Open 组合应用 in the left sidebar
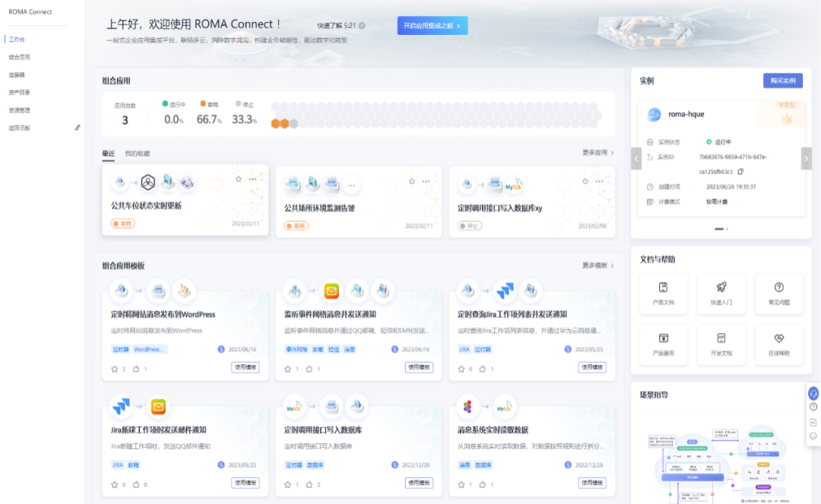 (19, 57)
